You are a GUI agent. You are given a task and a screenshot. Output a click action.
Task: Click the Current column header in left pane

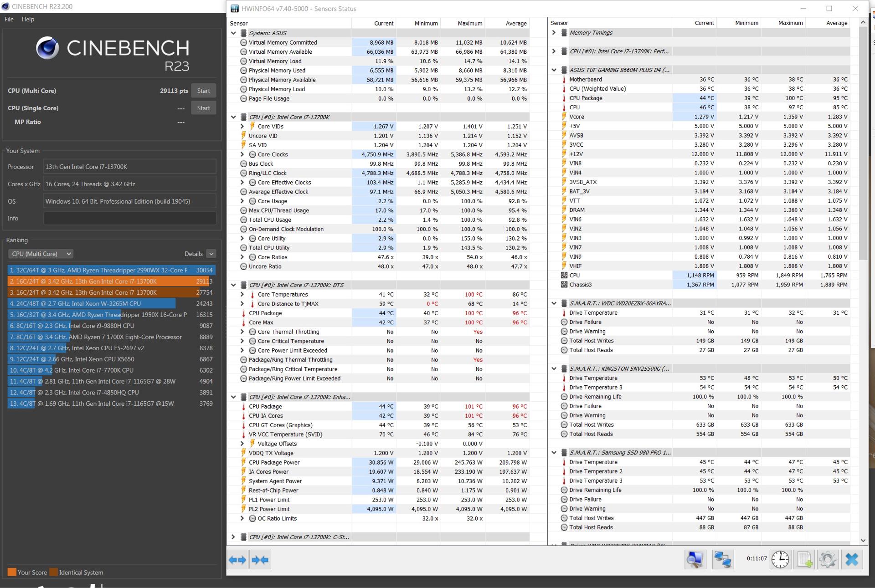[x=384, y=23]
